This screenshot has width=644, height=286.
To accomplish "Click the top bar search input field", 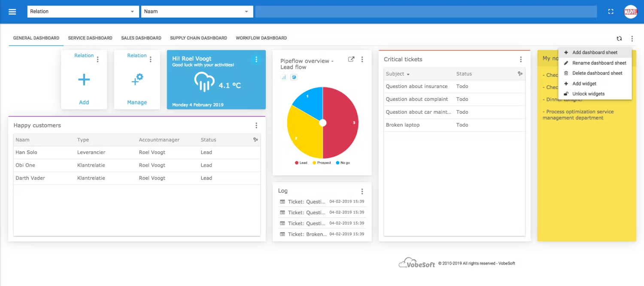I will point(426,12).
